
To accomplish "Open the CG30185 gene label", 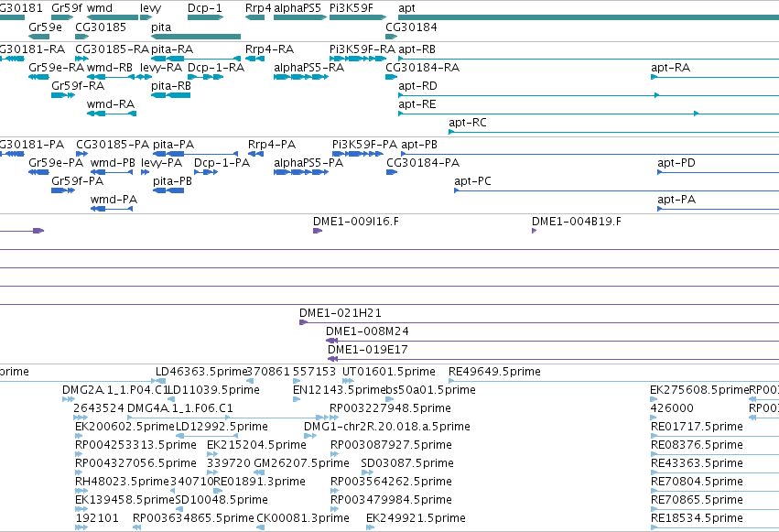I will point(101,27).
